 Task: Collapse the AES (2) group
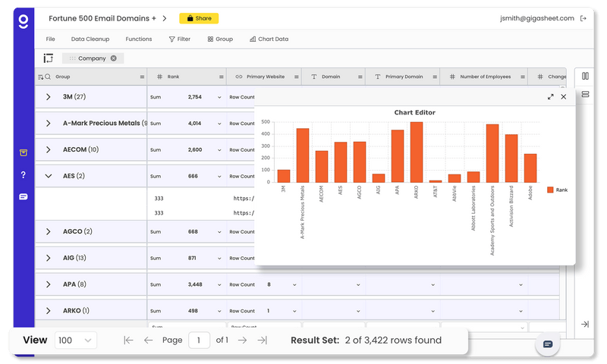tap(48, 176)
